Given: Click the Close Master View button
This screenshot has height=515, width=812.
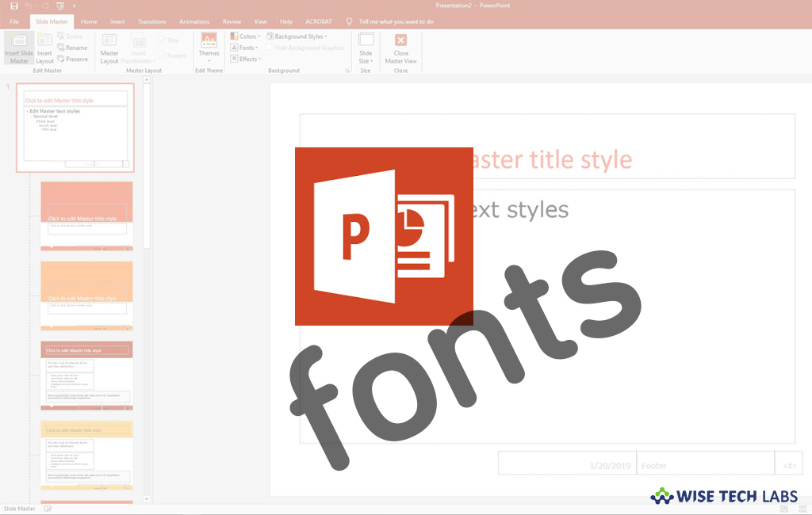Looking at the screenshot, I should (x=400, y=49).
